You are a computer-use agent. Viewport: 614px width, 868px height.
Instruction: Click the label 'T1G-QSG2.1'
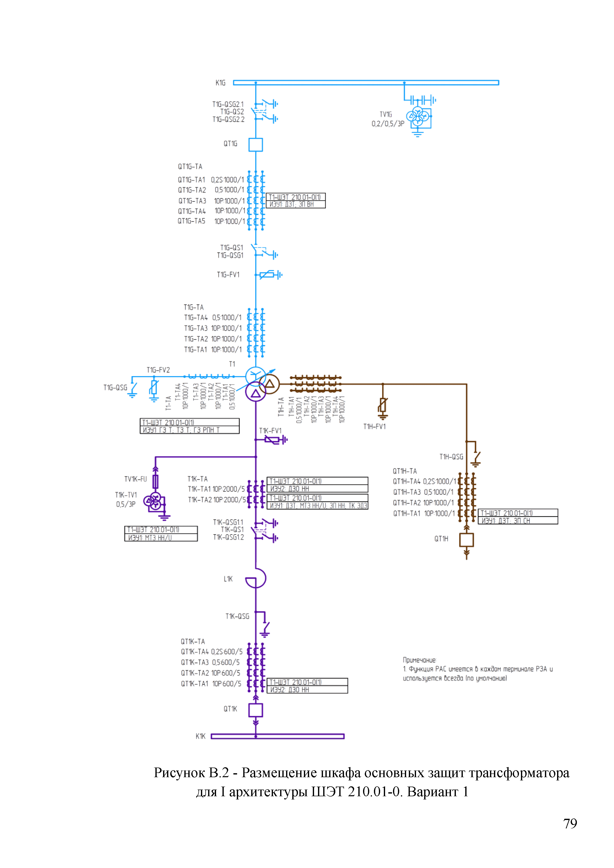coord(228,104)
